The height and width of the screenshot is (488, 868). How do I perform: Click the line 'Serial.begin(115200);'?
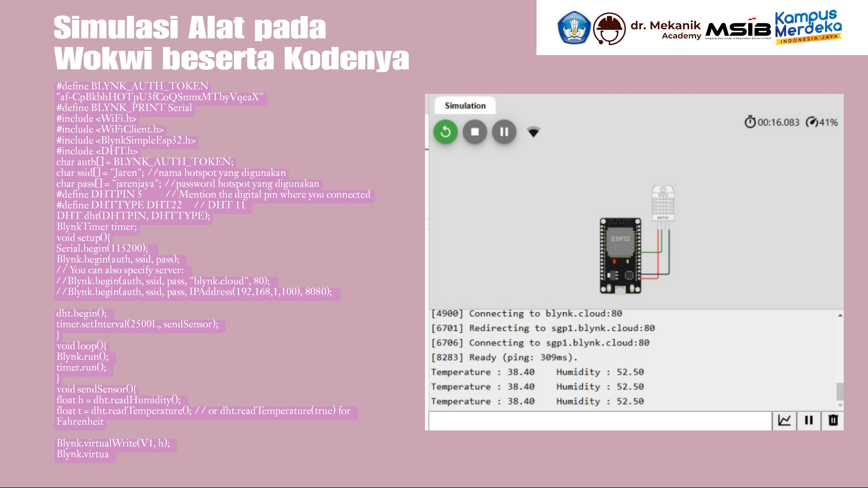pyautogui.click(x=102, y=248)
